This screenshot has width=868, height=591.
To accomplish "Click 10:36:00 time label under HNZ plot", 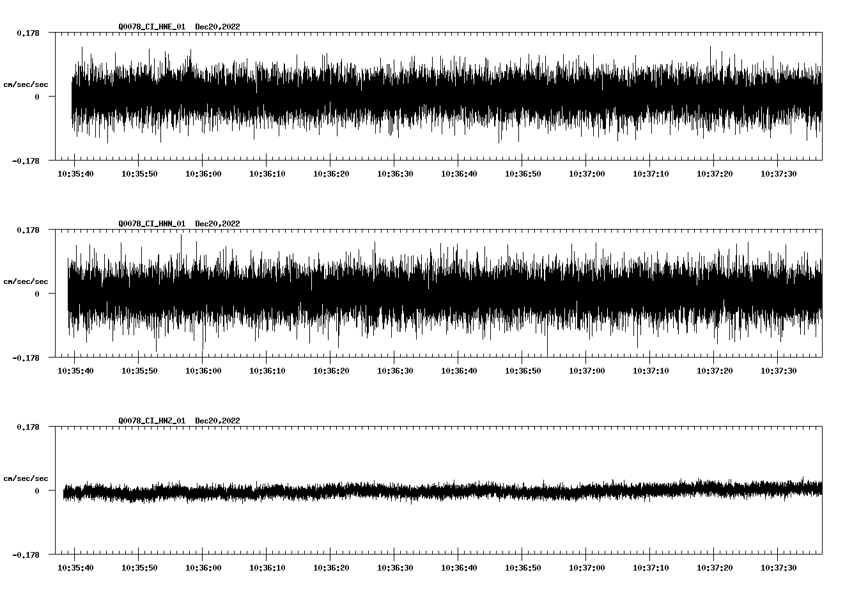I will [203, 568].
